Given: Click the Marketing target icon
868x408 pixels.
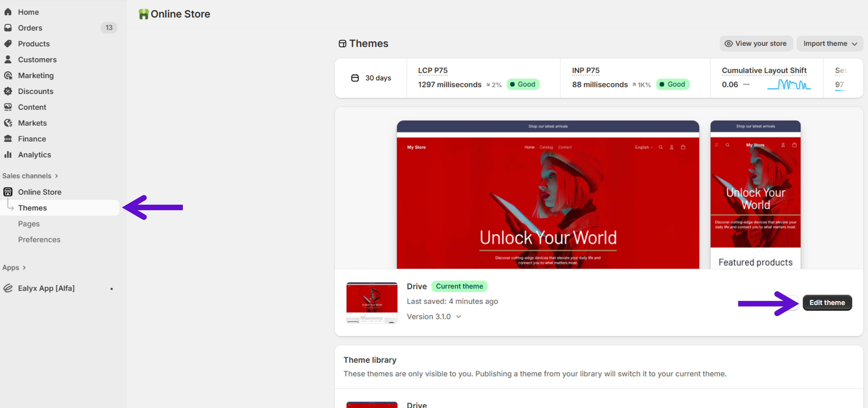Looking at the screenshot, I should tap(8, 76).
